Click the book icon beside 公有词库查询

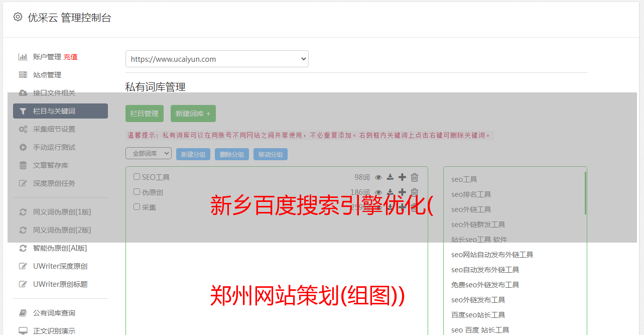point(23,313)
